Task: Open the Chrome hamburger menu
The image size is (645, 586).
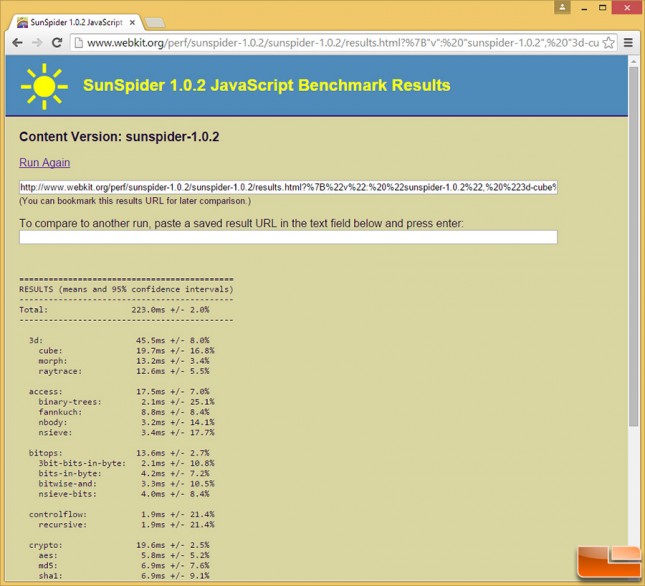Action: coord(628,43)
